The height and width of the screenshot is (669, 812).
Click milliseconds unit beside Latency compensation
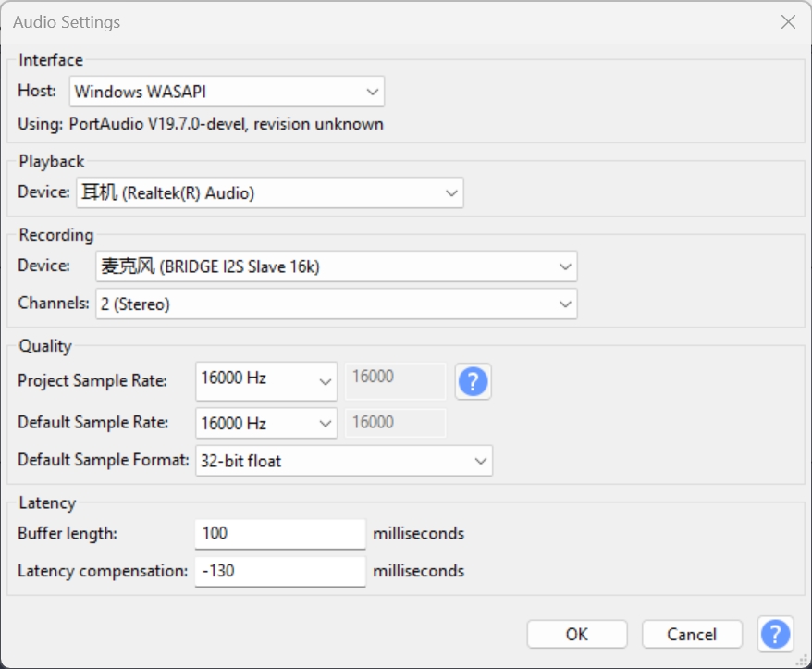(418, 571)
